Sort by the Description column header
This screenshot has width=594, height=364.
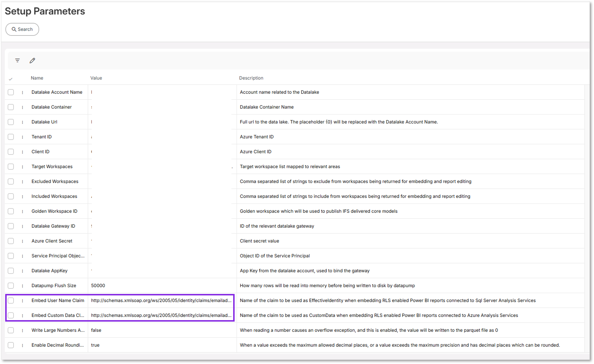251,78
